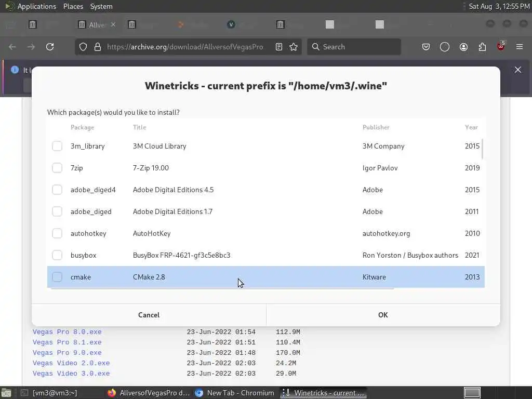Open tracking protection shield icon
The image size is (532, 399).
point(83,47)
